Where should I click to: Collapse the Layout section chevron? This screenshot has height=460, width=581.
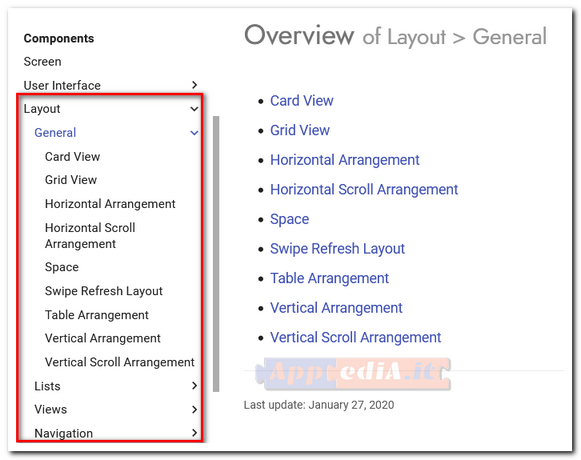(x=194, y=109)
